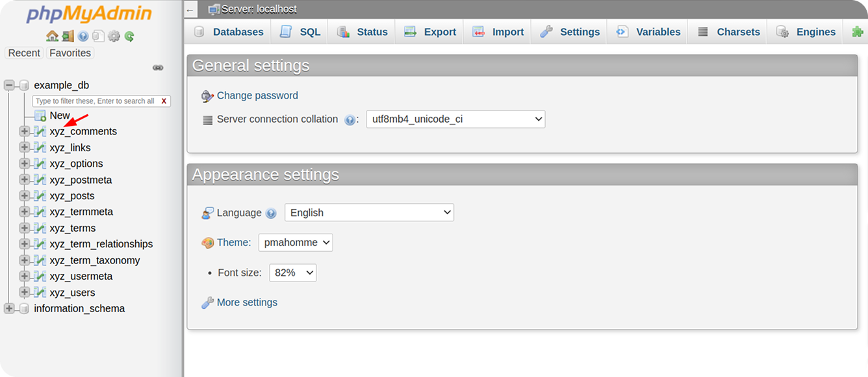Click help icon beside Language label
The image size is (868, 377).
coord(271,213)
